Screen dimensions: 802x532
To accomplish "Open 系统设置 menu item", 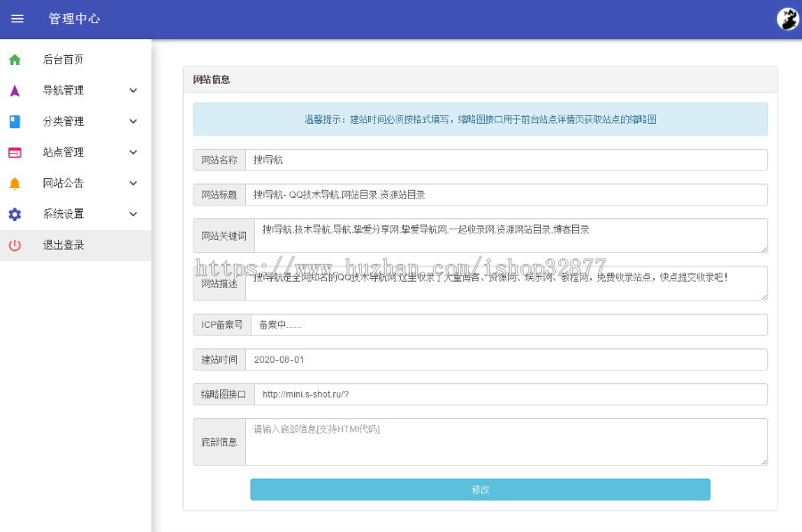I will pyautogui.click(x=76, y=214).
